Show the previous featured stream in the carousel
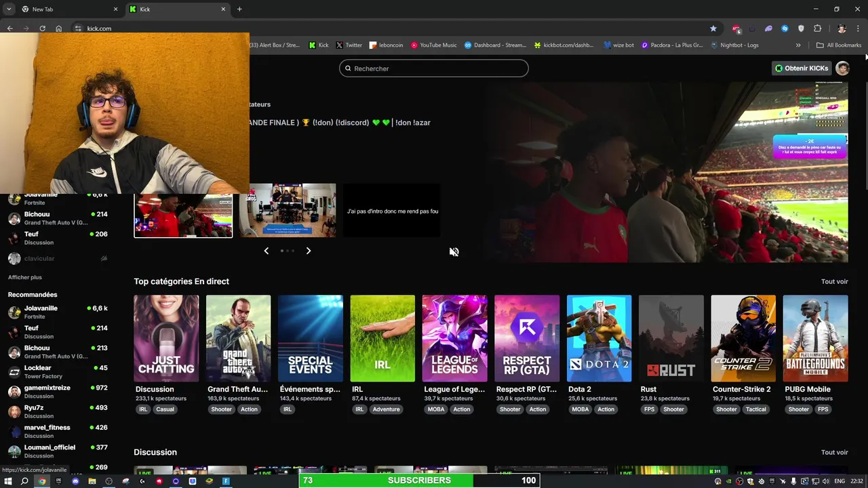Viewport: 868px width, 488px height. coord(266,251)
